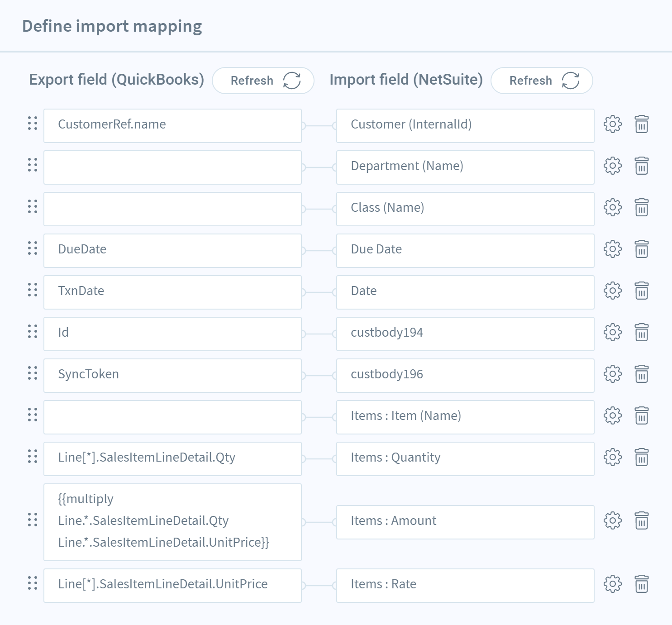
Task: Delete the Items : Amount mapping row
Action: click(642, 520)
